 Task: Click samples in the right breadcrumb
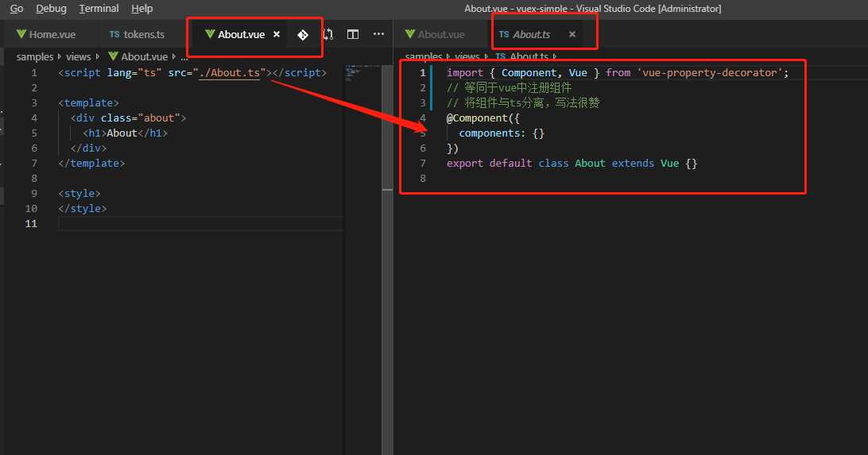[424, 56]
